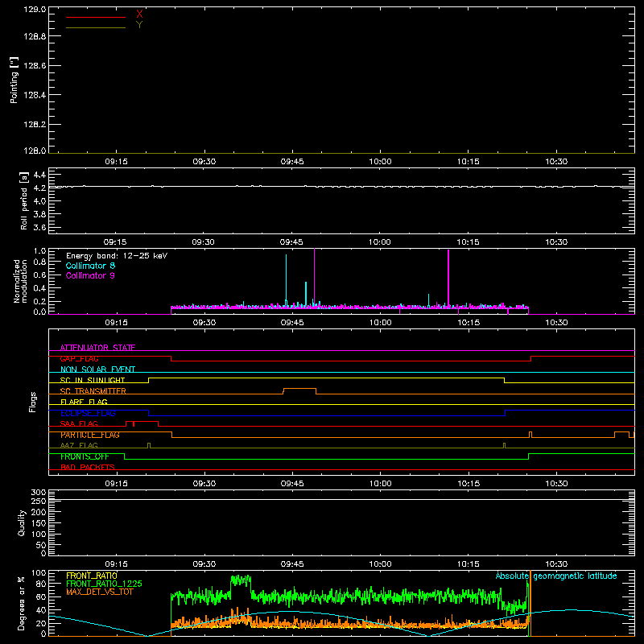Click the SAA_FLAG label

pos(79,424)
